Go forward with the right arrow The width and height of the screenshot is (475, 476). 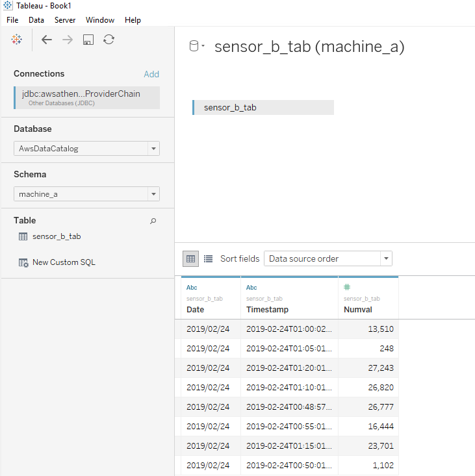[68, 40]
